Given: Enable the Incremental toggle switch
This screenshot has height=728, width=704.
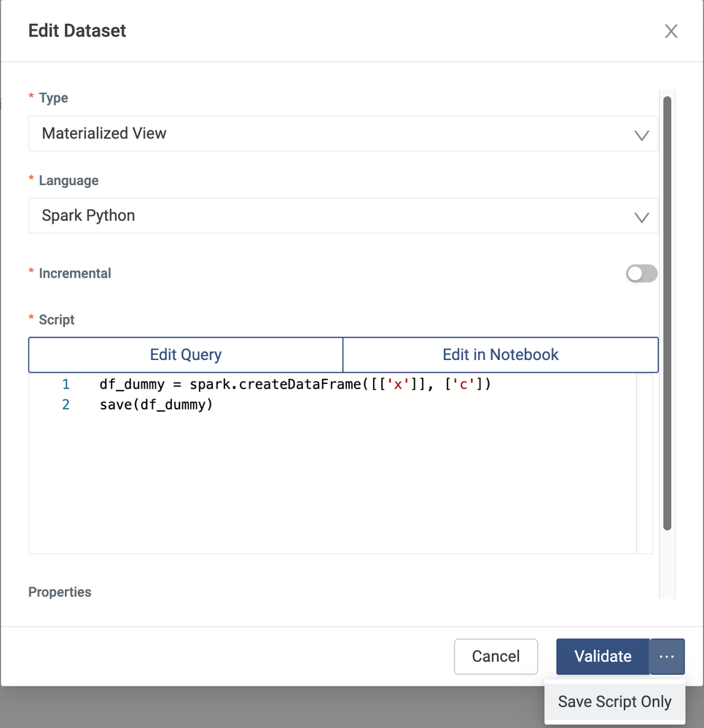Looking at the screenshot, I should [641, 273].
